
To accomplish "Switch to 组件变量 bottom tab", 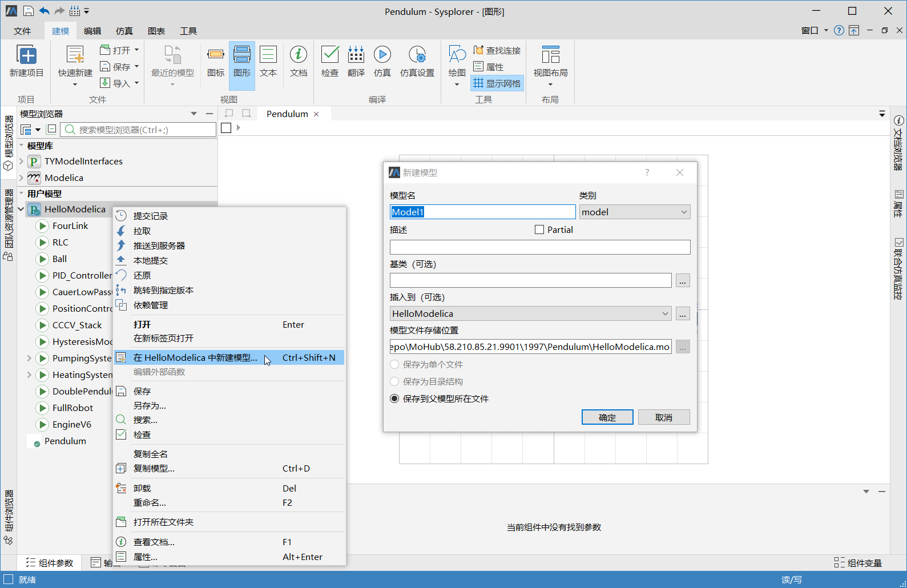I will coord(858,563).
